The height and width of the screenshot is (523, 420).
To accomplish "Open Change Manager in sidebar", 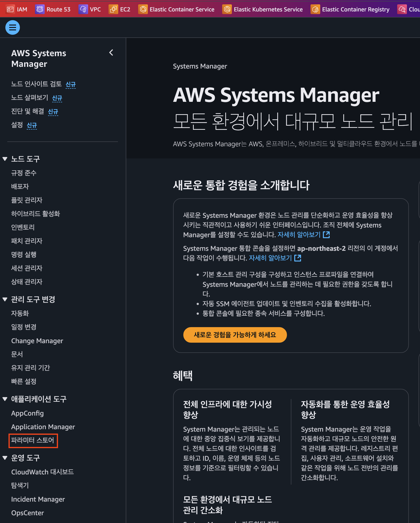I will point(37,341).
